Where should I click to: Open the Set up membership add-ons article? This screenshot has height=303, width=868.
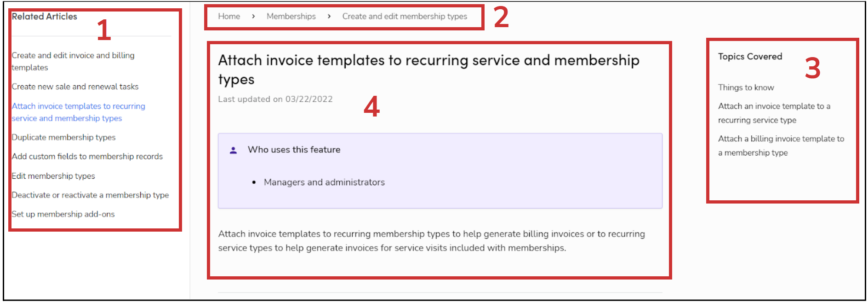click(63, 214)
